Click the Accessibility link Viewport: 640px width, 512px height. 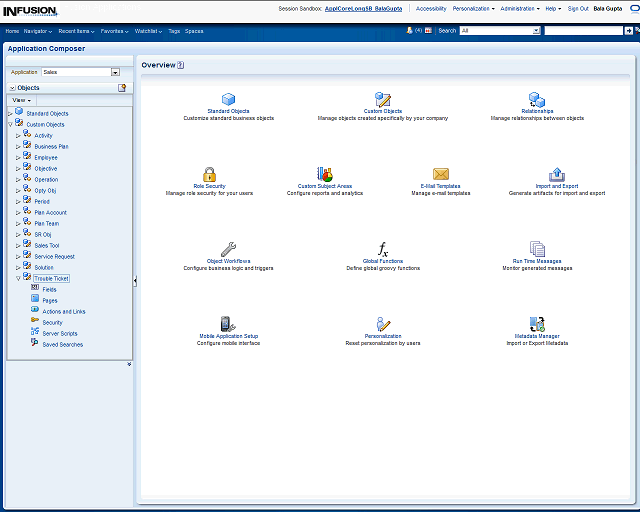pyautogui.click(x=431, y=8)
